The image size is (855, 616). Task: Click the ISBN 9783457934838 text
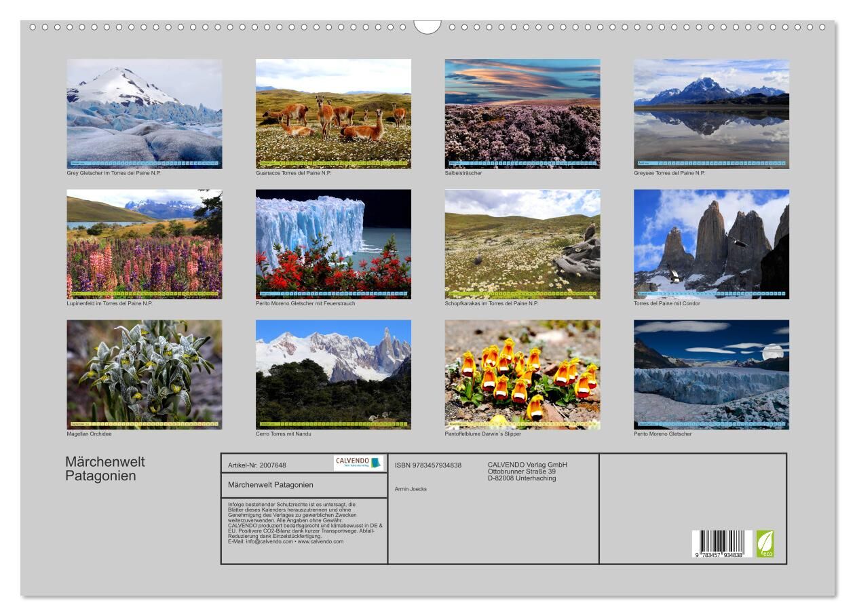[x=428, y=465]
